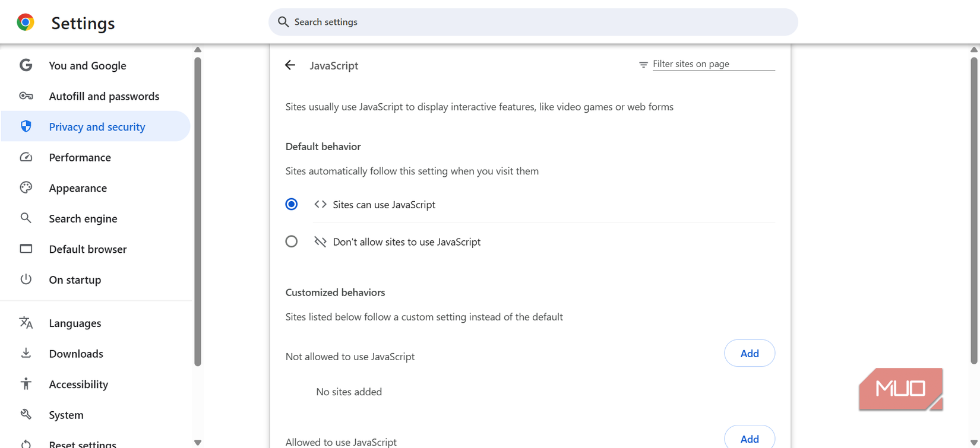Click the sidebar scroll up arrow
The height and width of the screenshot is (448, 980).
pyautogui.click(x=198, y=50)
